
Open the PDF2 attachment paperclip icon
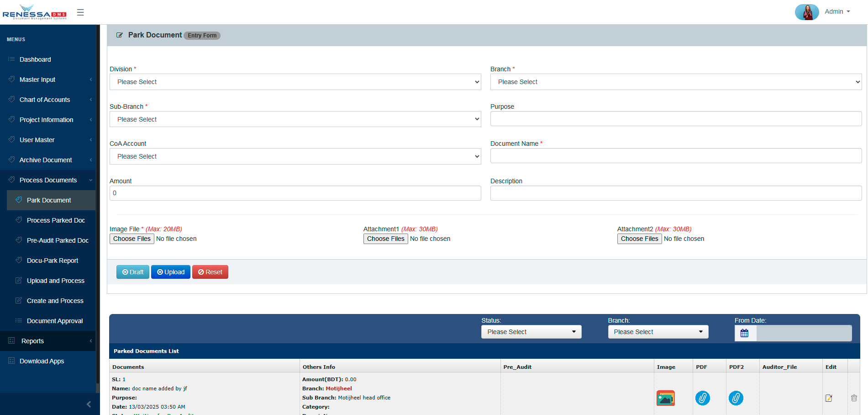pyautogui.click(x=736, y=398)
